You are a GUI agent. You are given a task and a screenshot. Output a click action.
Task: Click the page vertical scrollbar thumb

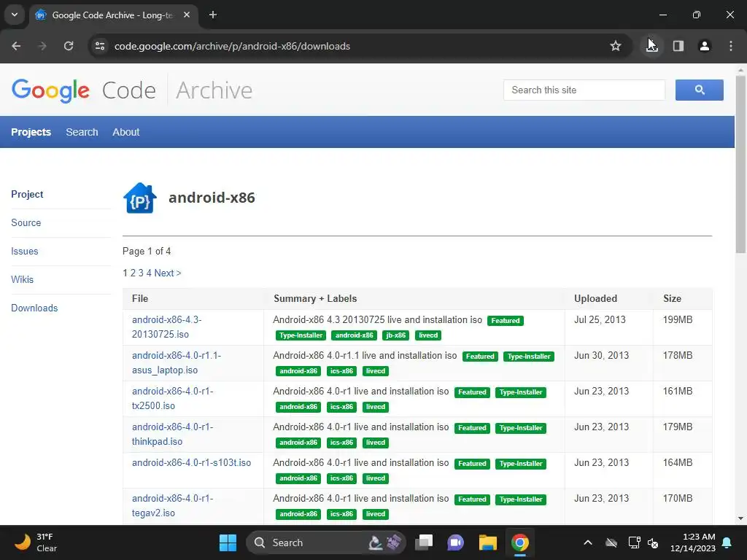click(x=741, y=164)
